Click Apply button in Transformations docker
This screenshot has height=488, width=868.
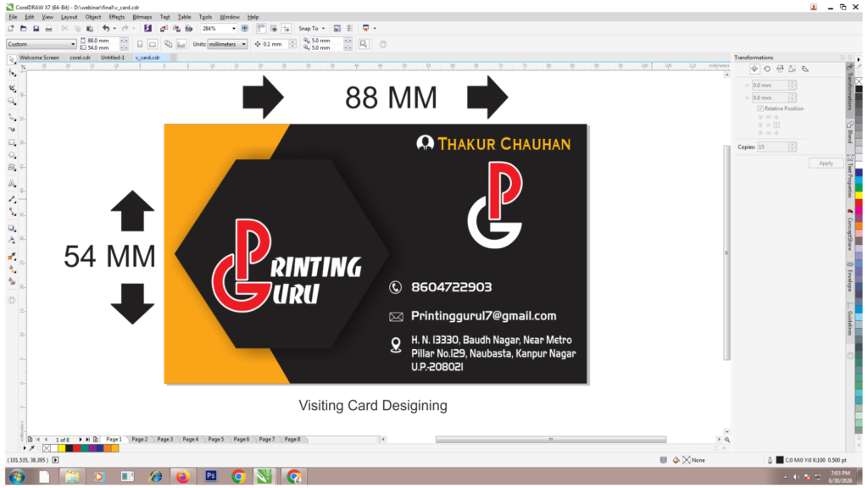(x=826, y=164)
